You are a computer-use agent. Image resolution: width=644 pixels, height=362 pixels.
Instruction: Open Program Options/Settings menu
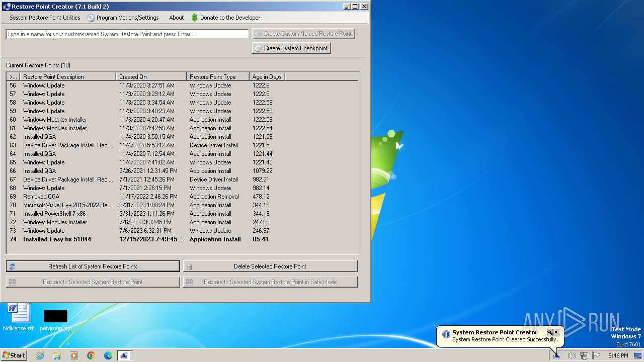tap(123, 18)
